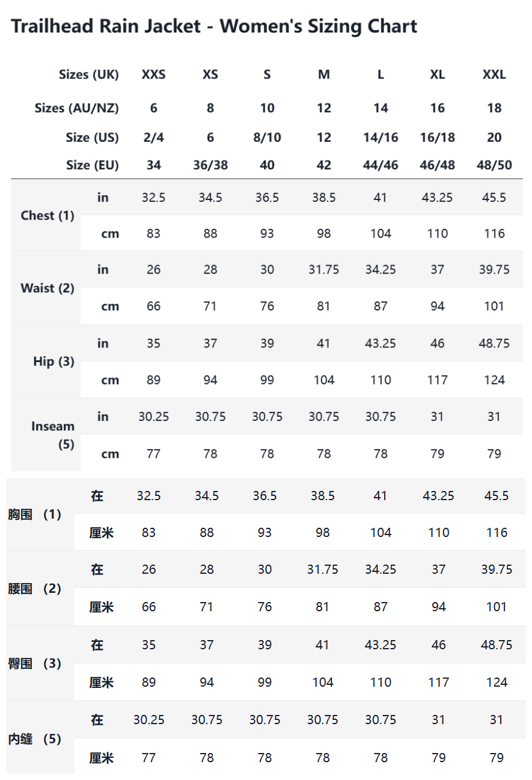Select the "Waist (2)" row label
The width and height of the screenshot is (532, 780).
point(47,288)
